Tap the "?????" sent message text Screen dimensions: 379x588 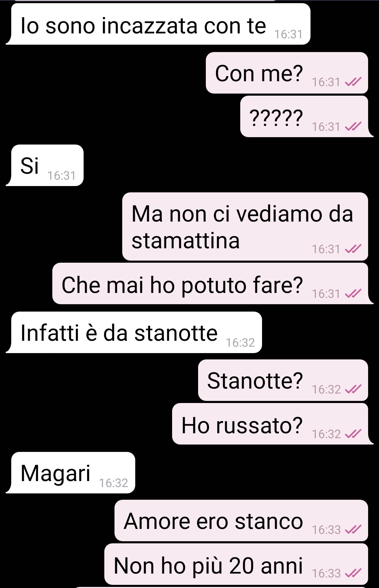point(276,118)
